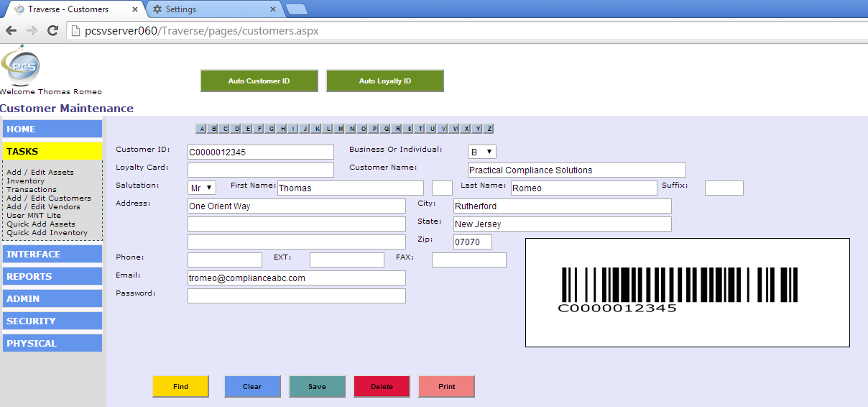Click the First Name field

point(351,188)
